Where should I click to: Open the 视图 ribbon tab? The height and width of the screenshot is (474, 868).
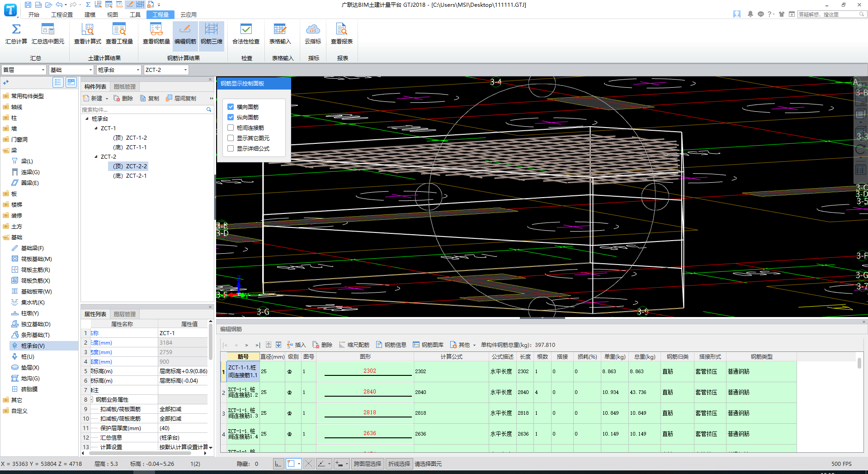coord(113,14)
